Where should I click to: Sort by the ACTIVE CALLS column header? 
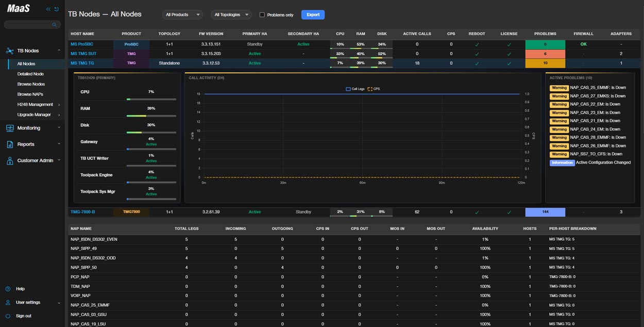coord(417,34)
